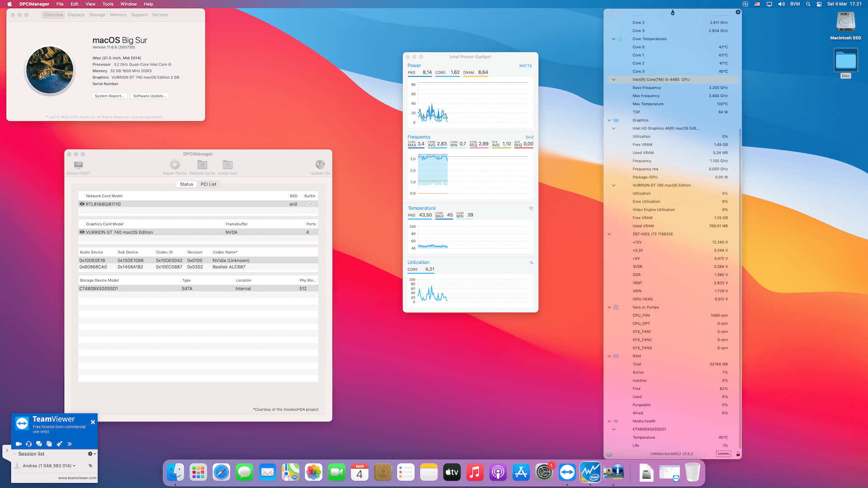Viewport: 868px width, 488px height.
Task: Open TeamViewer session list gear dropdown
Action: (x=91, y=454)
